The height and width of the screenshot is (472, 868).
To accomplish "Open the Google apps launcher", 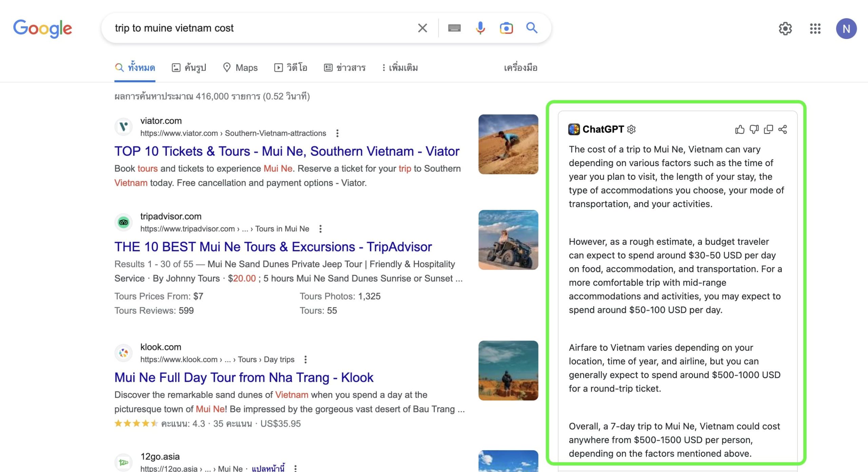I will (x=815, y=29).
